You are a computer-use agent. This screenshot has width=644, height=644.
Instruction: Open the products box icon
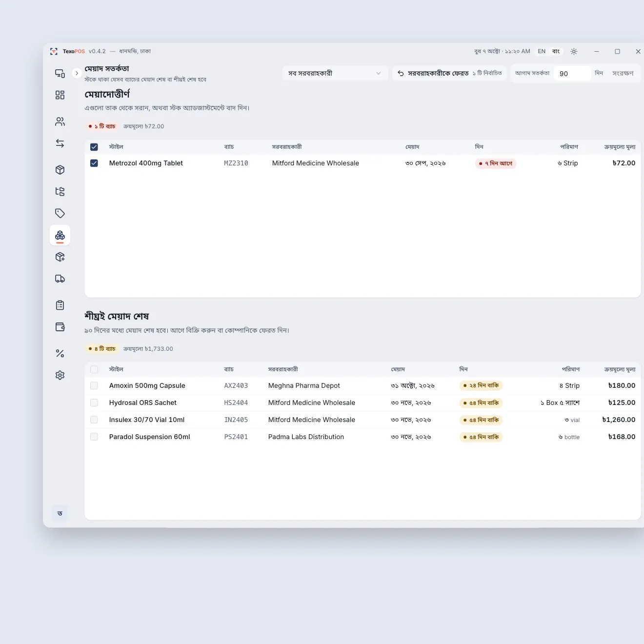point(60,170)
